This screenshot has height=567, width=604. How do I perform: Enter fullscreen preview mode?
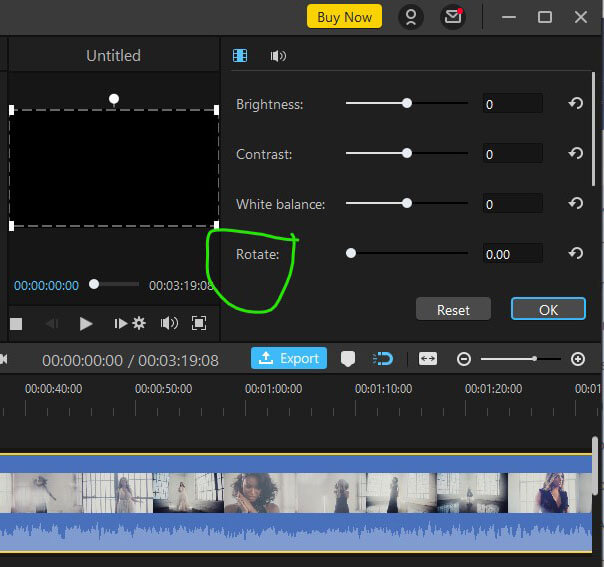point(199,323)
